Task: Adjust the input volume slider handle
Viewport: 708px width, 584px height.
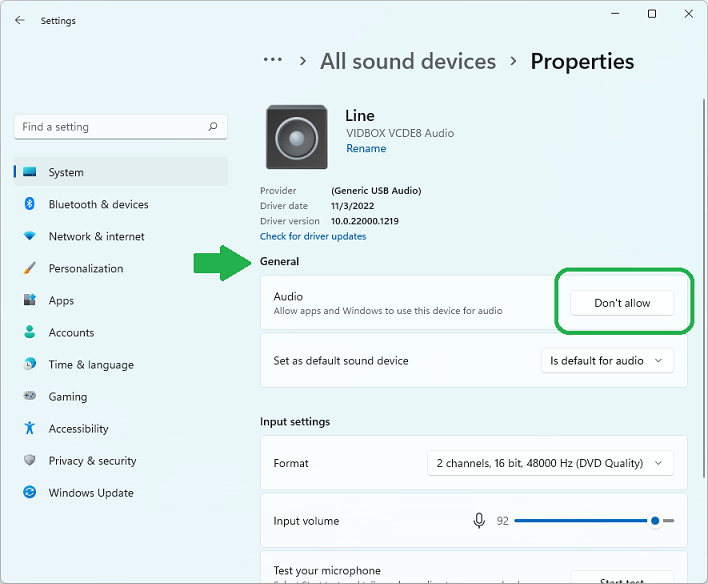Action: pos(655,521)
